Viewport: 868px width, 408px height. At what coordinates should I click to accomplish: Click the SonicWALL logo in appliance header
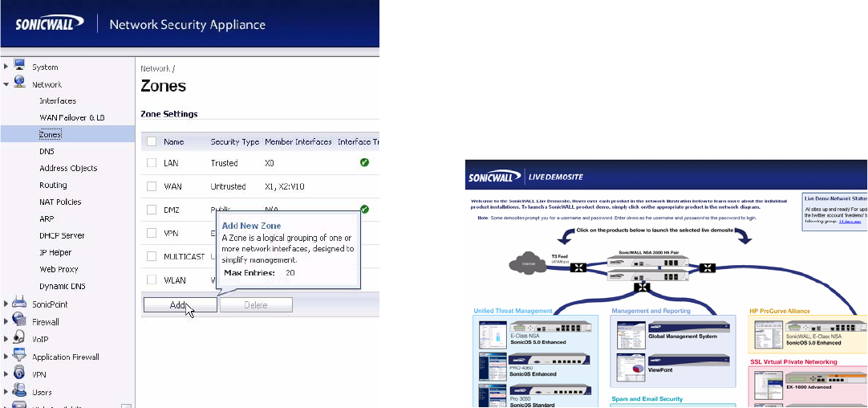coord(50,23)
